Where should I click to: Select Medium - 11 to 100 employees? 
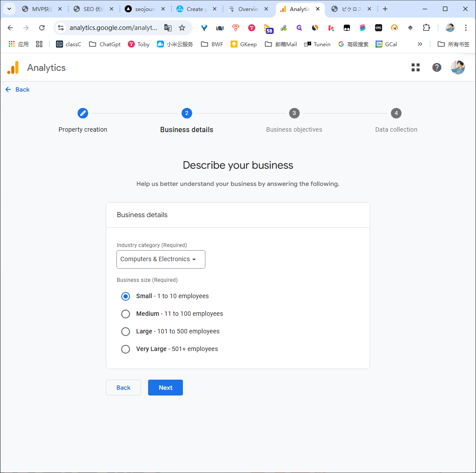(x=172, y=314)
